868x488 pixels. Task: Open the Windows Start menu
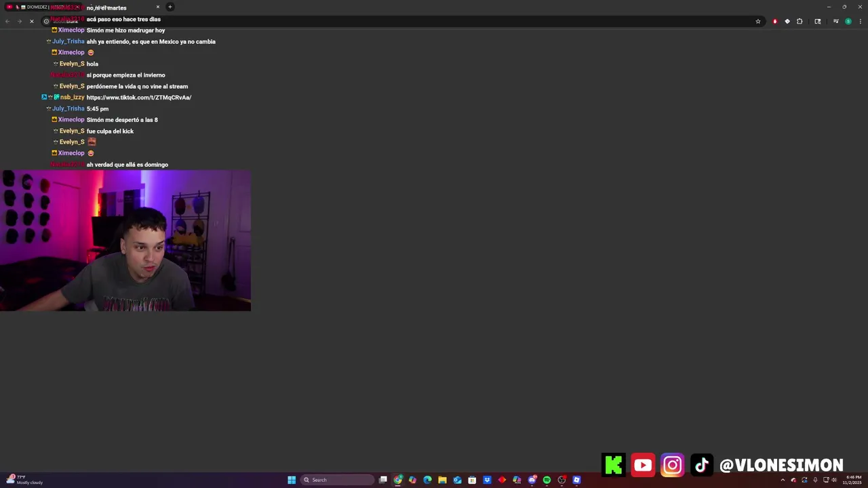point(292,480)
